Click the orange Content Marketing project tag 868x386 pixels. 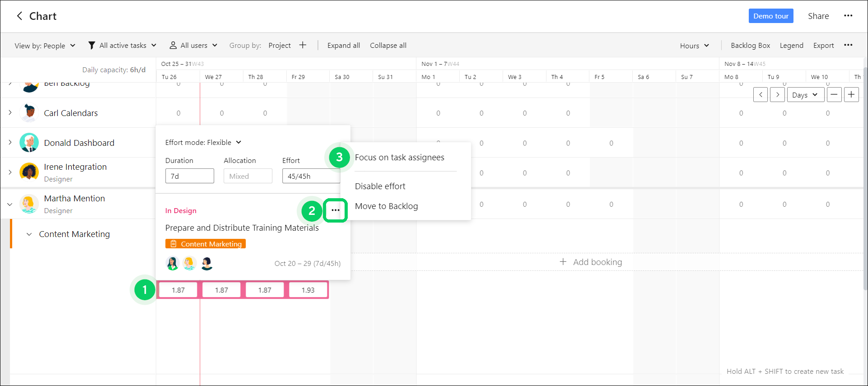pos(205,244)
